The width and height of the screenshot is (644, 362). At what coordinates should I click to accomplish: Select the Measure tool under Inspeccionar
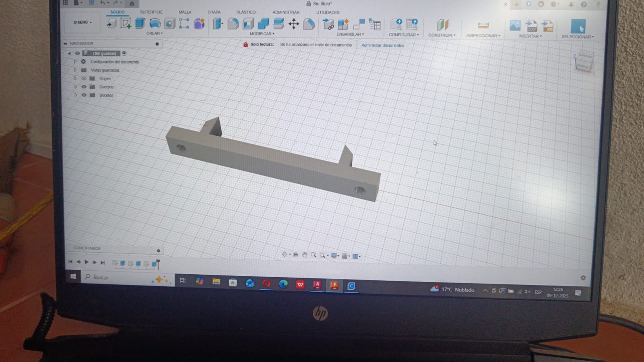click(483, 25)
